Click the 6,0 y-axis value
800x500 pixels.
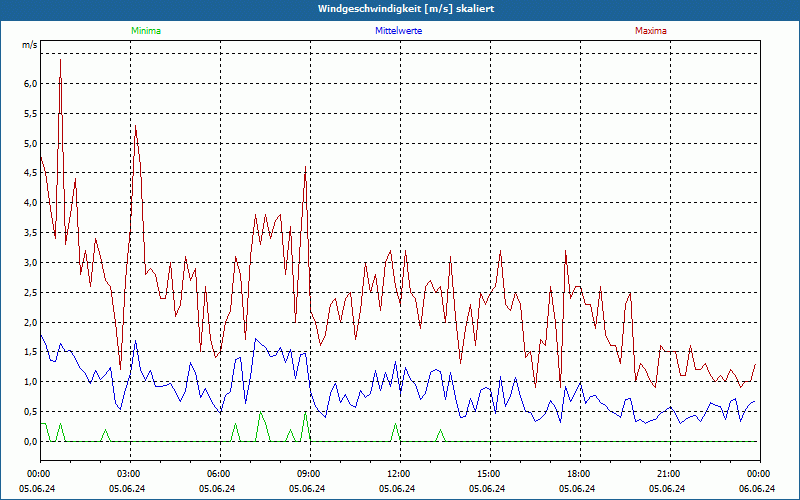pyautogui.click(x=32, y=84)
